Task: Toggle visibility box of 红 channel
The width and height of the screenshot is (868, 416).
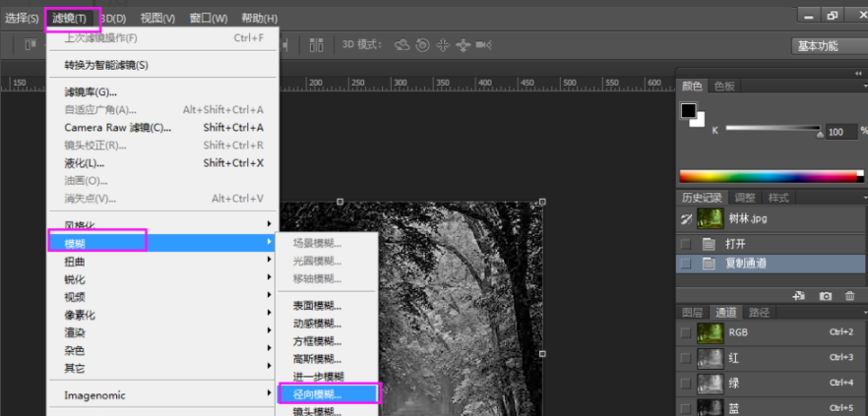Action: [x=686, y=357]
